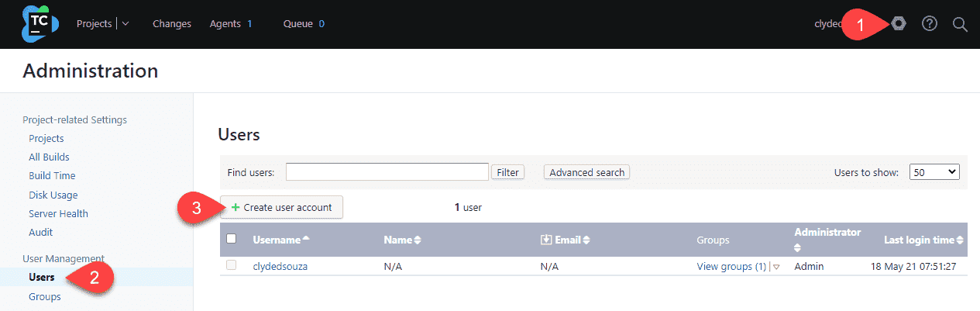Click the Email column sort arrows

click(x=586, y=240)
